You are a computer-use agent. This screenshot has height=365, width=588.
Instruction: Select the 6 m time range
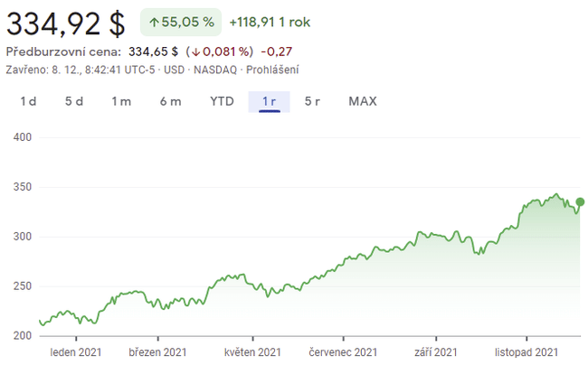pos(170,101)
